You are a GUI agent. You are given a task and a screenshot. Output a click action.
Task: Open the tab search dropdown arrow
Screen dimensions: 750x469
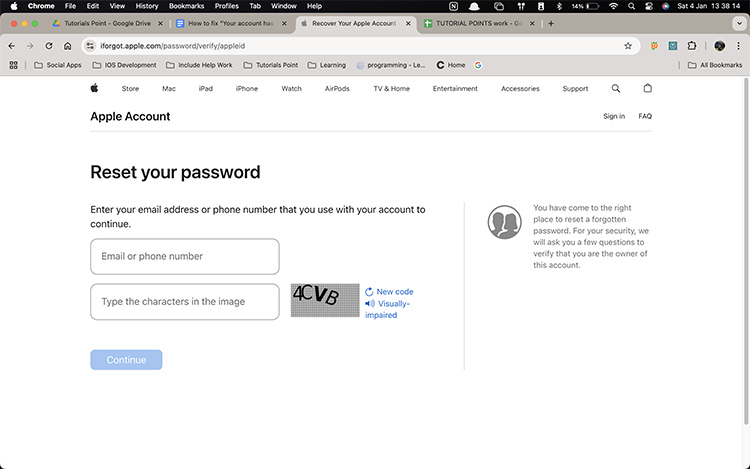pos(739,23)
